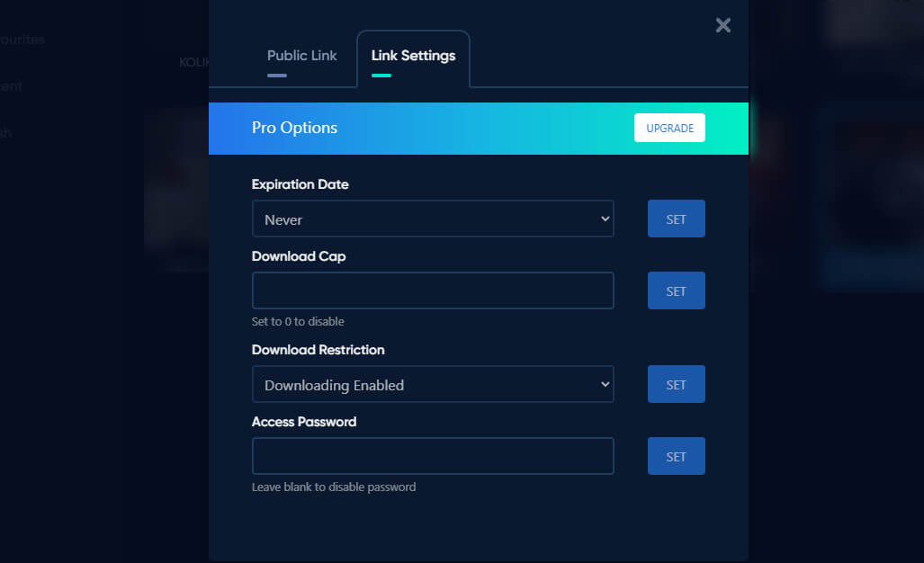Click the Pro Options heading text
The height and width of the screenshot is (563, 924).
294,128
